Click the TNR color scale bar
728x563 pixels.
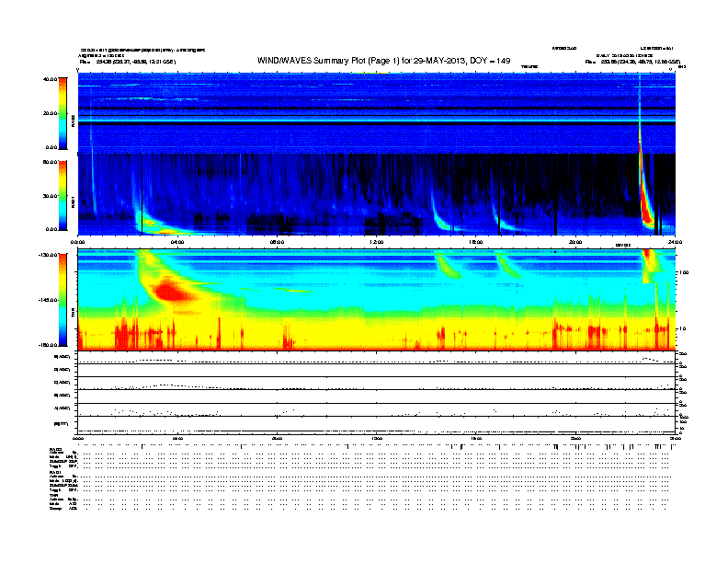tap(63, 300)
